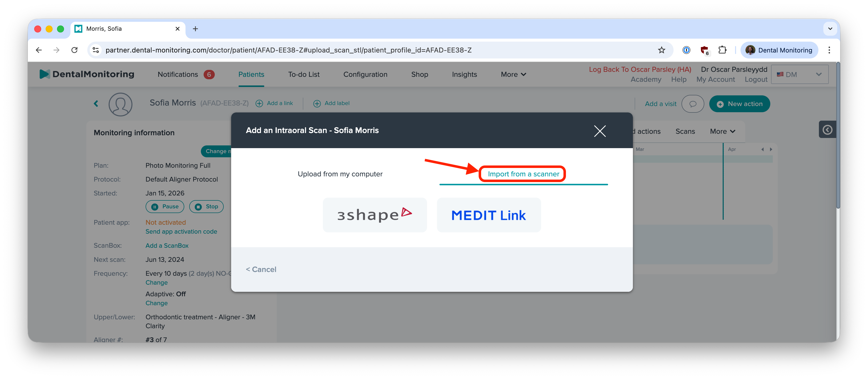Click the notifications badge showing 6
The image size is (868, 379).
(x=209, y=74)
